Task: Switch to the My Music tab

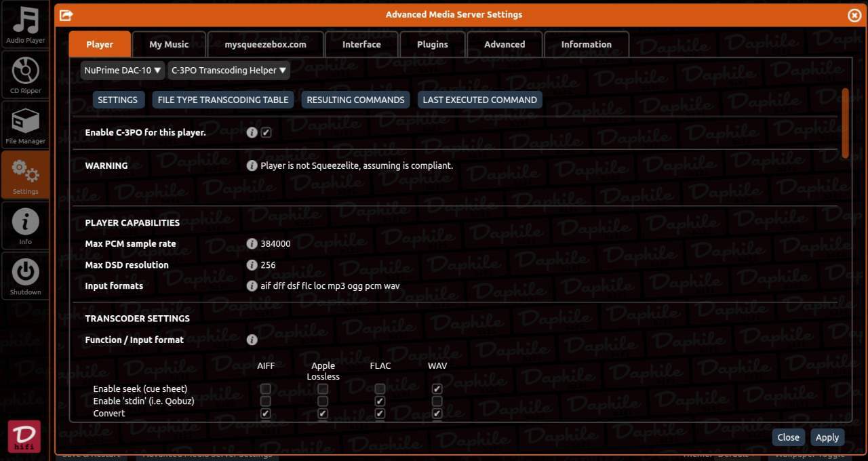Action: pyautogui.click(x=169, y=44)
